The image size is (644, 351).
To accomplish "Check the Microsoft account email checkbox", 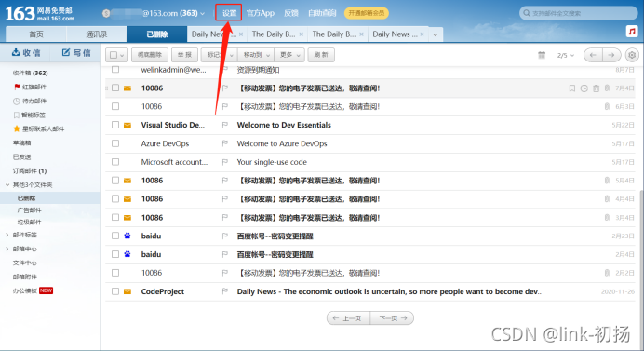I will point(115,162).
